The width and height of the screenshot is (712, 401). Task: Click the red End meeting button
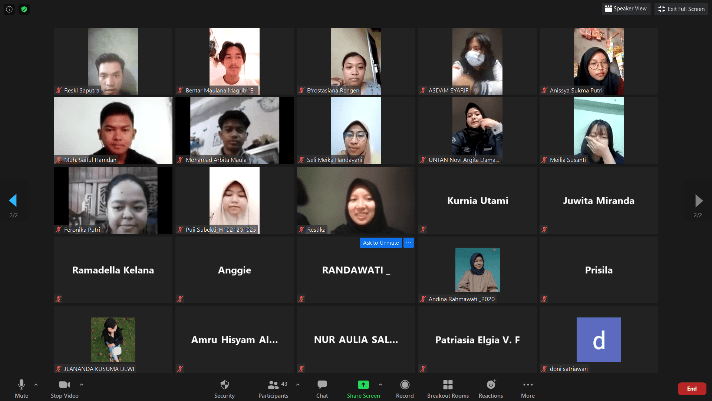[691, 388]
